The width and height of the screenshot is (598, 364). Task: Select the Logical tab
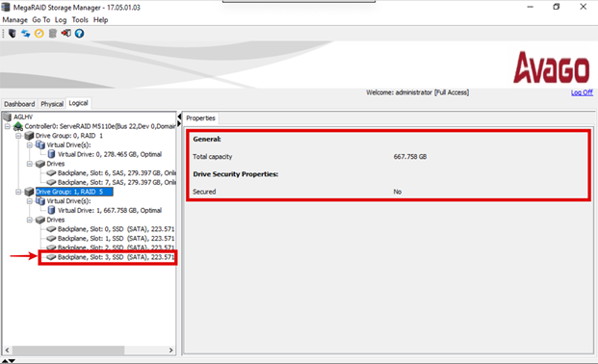(78, 103)
